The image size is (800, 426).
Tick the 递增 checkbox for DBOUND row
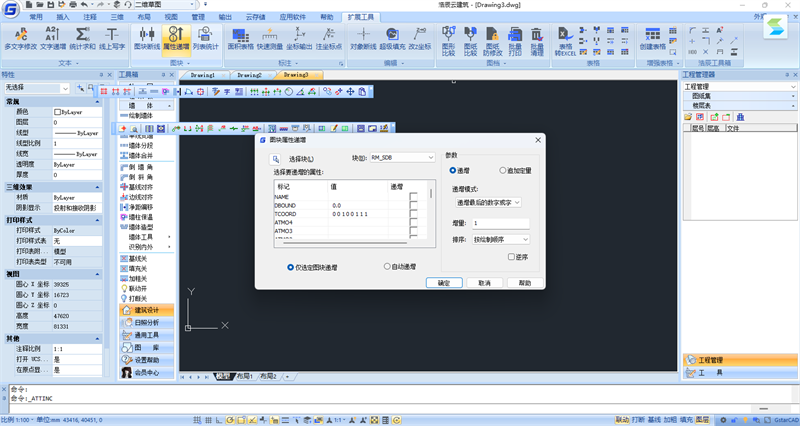pyautogui.click(x=413, y=205)
